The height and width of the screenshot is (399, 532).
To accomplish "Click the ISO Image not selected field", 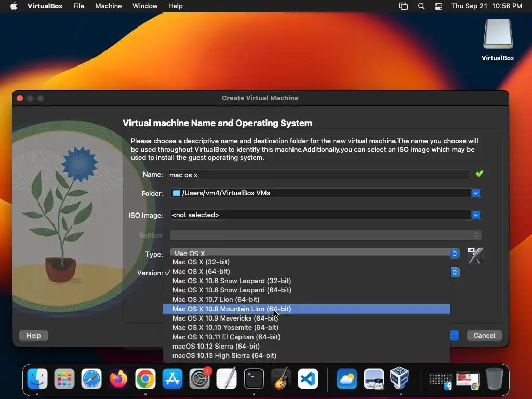I will tap(321, 215).
